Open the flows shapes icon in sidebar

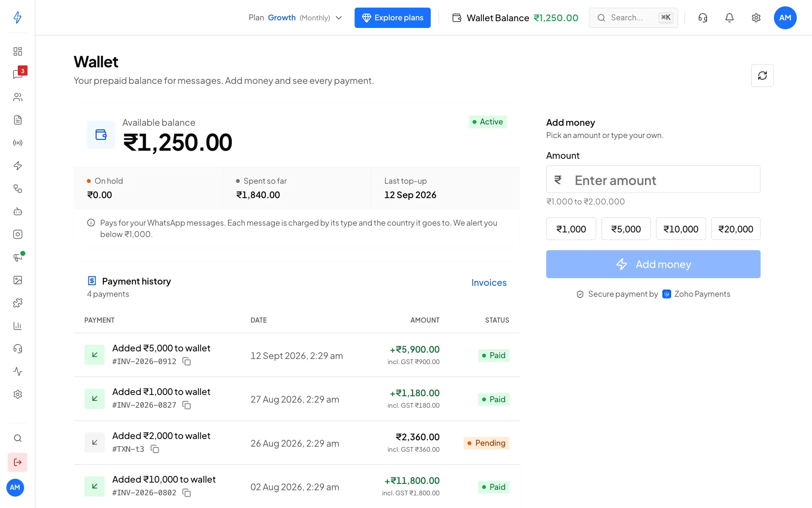click(17, 188)
